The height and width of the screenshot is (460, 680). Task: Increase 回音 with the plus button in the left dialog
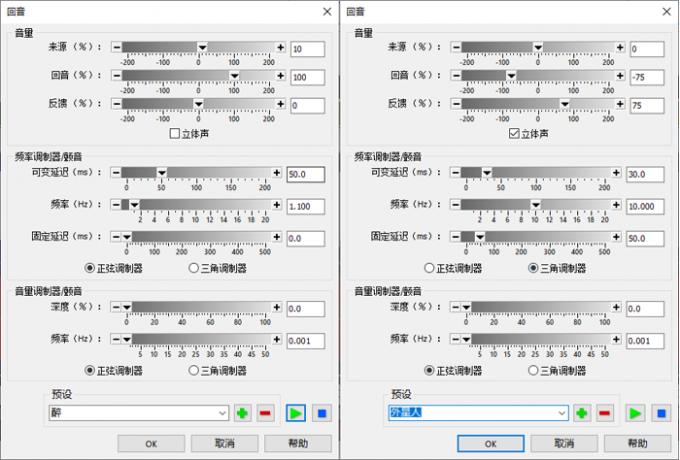point(281,75)
